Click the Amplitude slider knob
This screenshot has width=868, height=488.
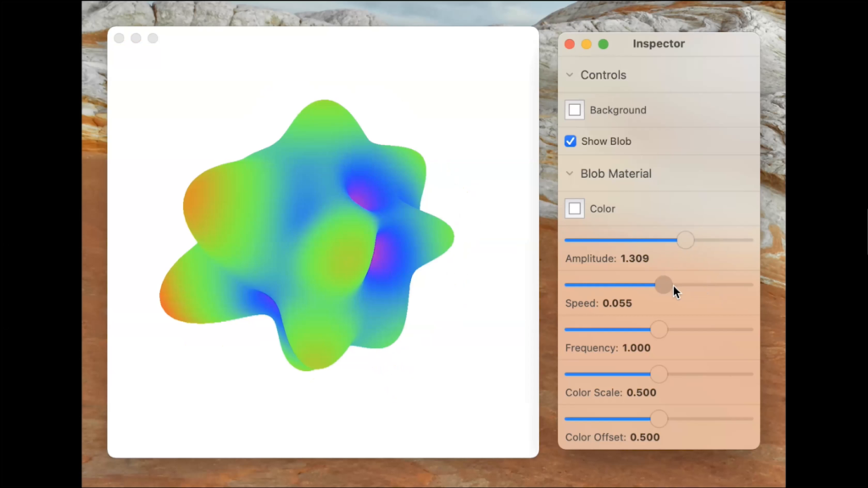coord(685,240)
